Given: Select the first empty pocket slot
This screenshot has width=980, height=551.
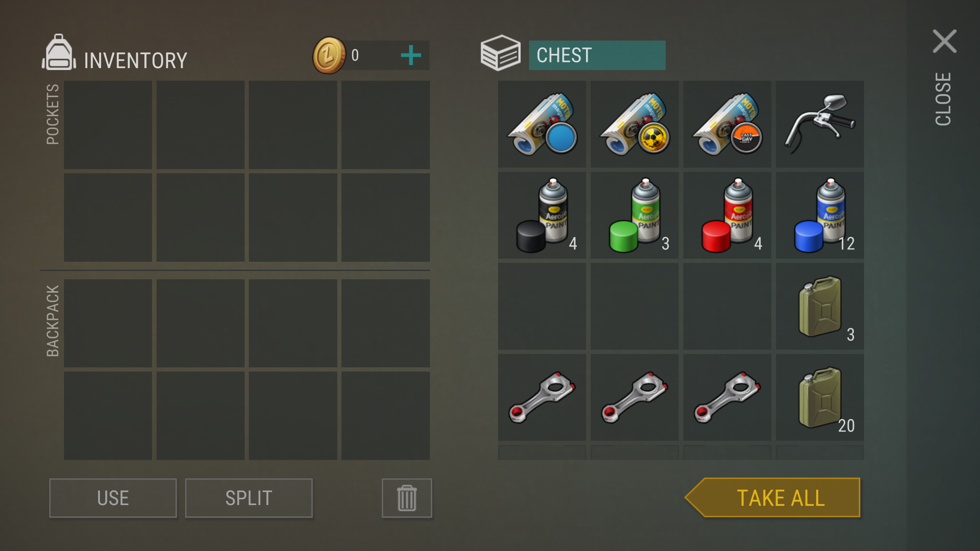Looking at the screenshot, I should point(108,125).
